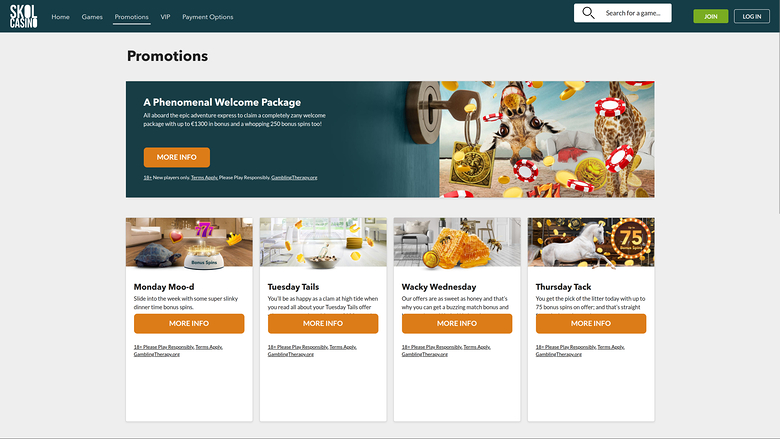Image resolution: width=780 pixels, height=439 pixels.
Task: Click the search magnifier icon
Action: pyautogui.click(x=588, y=13)
